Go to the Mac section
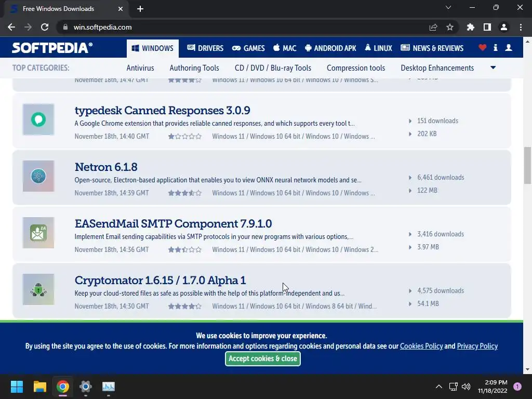The width and height of the screenshot is (532, 399). pyautogui.click(x=285, y=48)
